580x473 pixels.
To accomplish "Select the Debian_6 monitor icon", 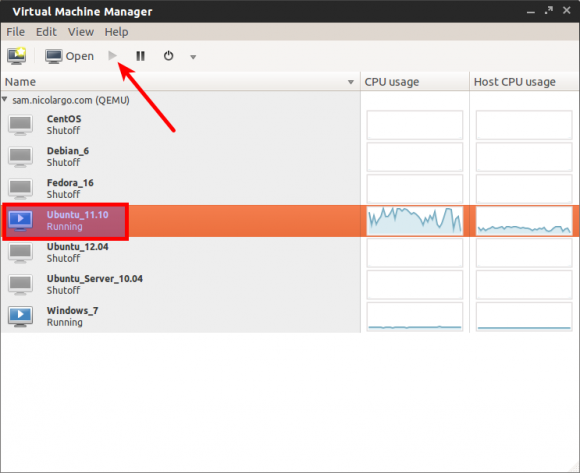I will point(20,157).
